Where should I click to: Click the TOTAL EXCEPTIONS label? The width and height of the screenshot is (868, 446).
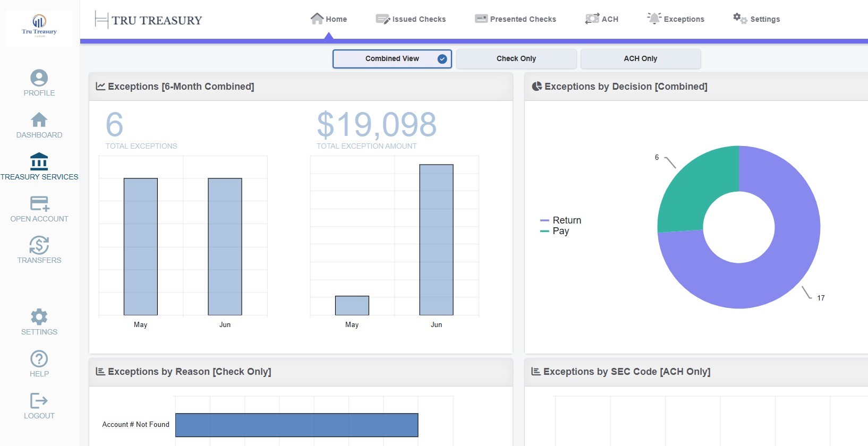(141, 146)
